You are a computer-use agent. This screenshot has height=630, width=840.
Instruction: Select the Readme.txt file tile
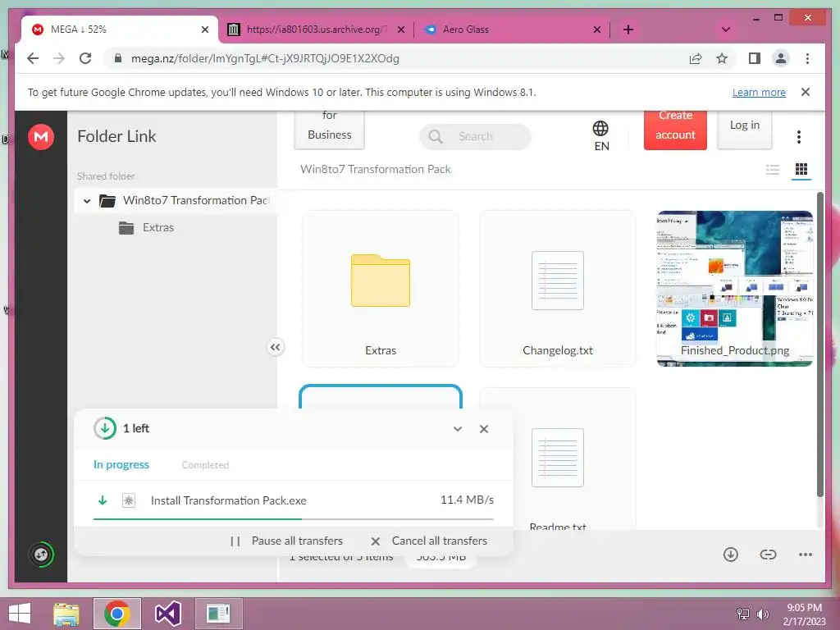[557, 459]
